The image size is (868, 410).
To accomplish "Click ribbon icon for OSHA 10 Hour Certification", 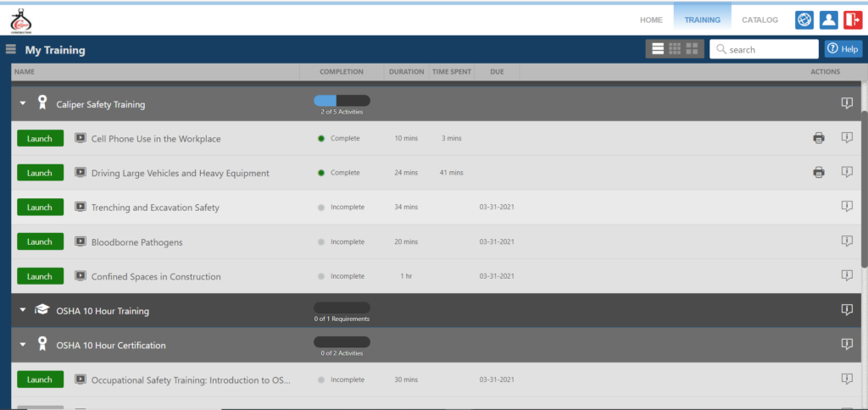I will click(x=42, y=344).
